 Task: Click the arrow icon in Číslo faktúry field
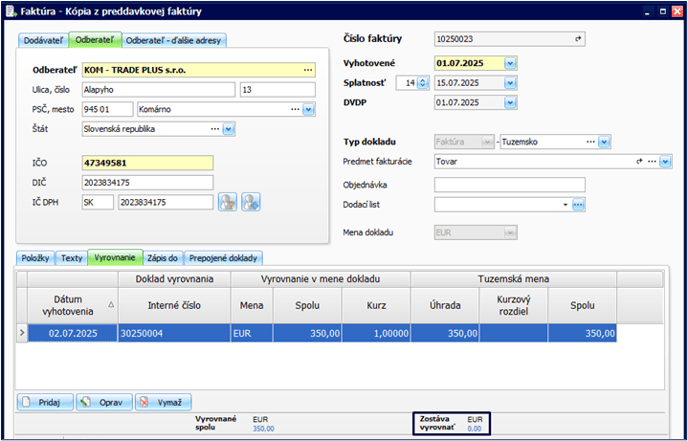[577, 39]
